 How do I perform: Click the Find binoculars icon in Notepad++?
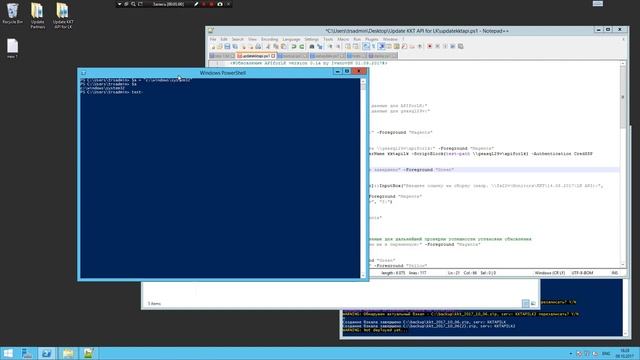tap(312, 47)
